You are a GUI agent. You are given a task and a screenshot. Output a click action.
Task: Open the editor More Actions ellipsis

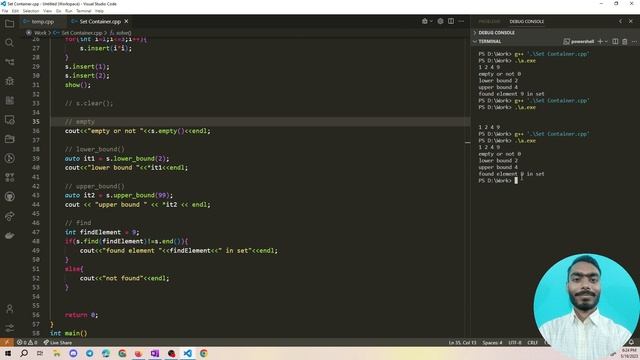[x=461, y=21]
